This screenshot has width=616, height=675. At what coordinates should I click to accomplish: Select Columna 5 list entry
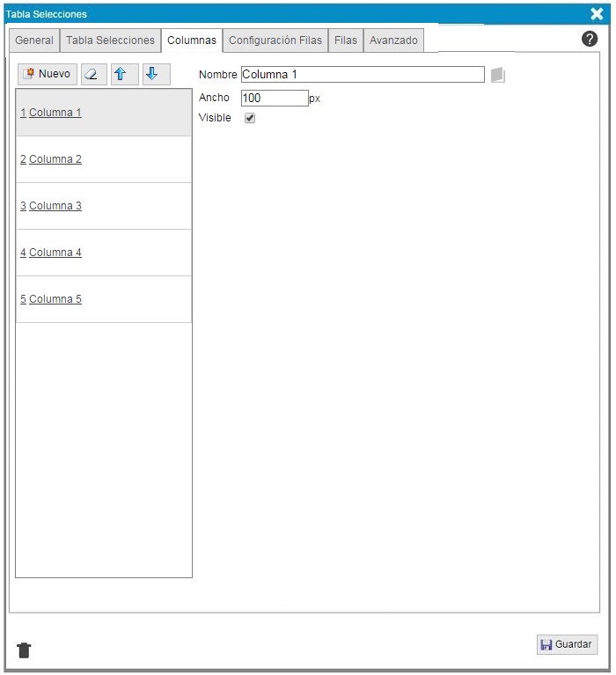[x=55, y=299]
